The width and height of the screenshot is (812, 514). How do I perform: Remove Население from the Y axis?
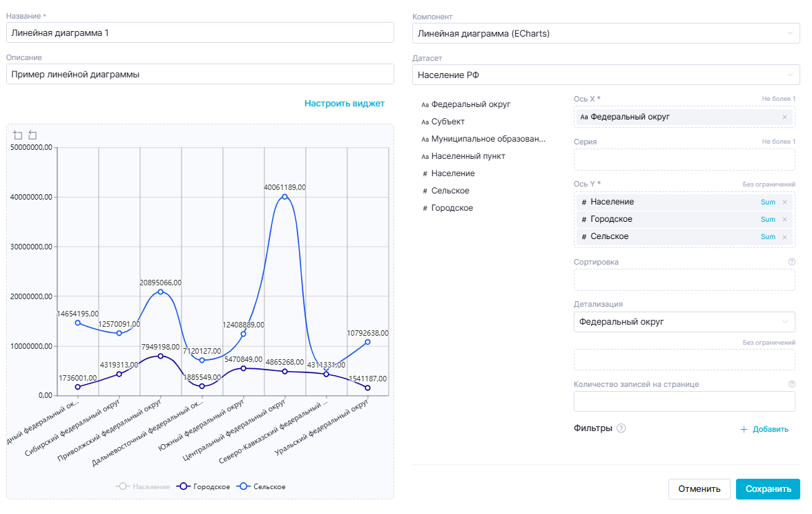click(x=784, y=202)
